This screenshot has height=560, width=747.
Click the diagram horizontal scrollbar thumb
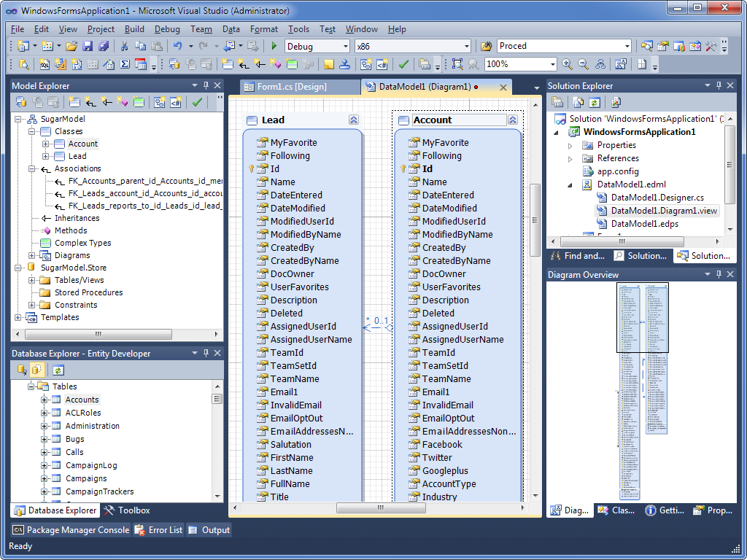(x=381, y=507)
